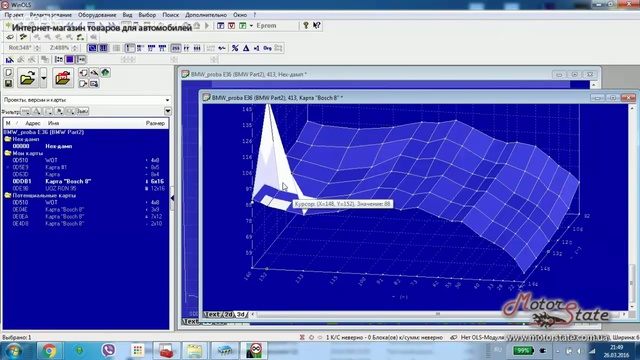This screenshot has width=640, height=360.
Task: Select the UOZ RON 95 map row
Action: 86,189
